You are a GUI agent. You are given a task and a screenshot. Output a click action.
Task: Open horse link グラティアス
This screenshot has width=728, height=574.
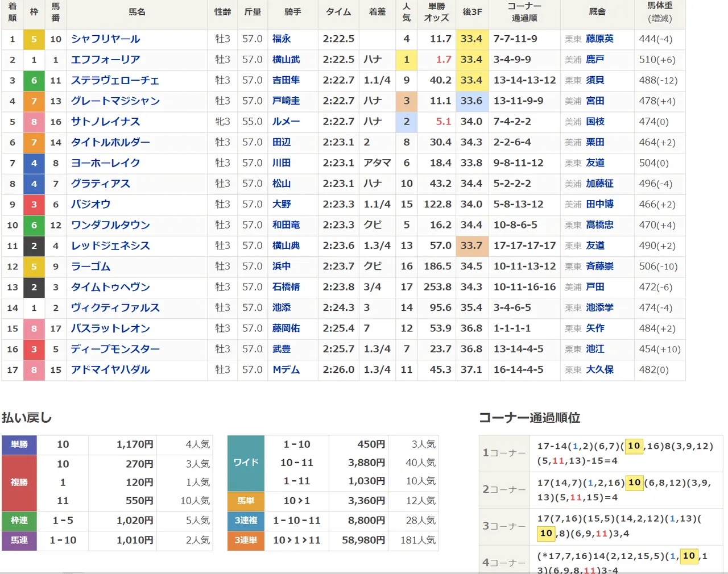(101, 184)
